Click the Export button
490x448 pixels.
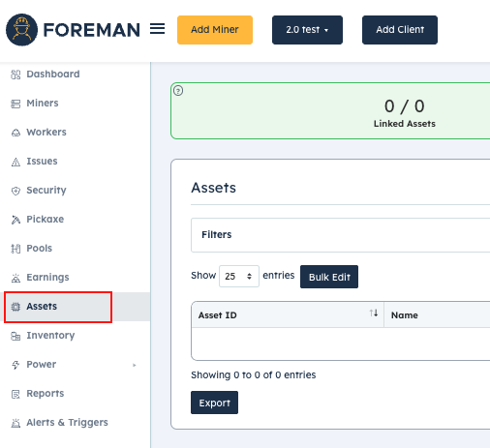(214, 403)
